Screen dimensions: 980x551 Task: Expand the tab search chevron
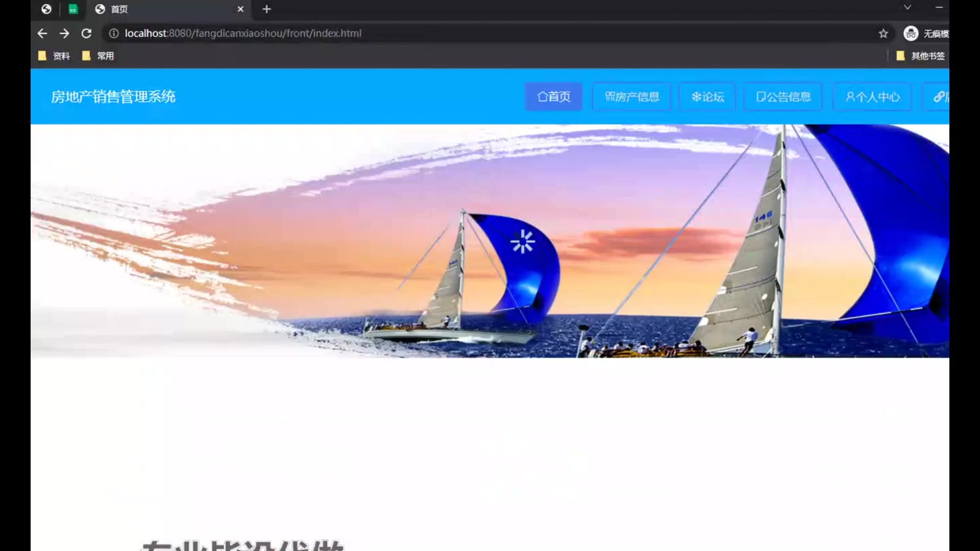907,7
